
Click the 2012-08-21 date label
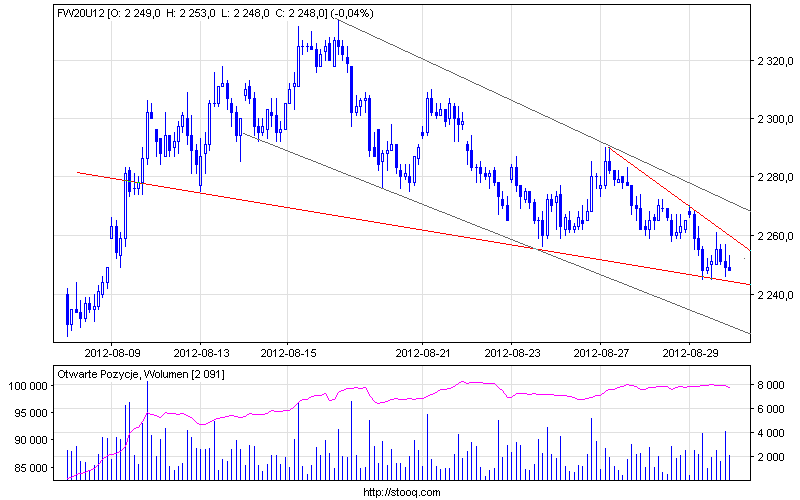423,353
